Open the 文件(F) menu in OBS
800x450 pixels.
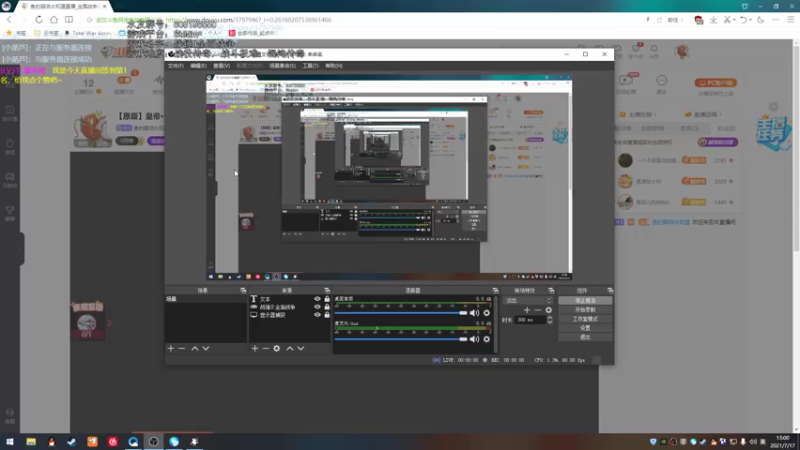[176, 66]
